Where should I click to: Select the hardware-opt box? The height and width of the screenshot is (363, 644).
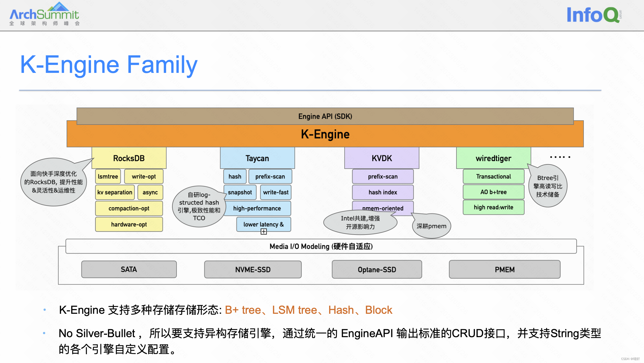click(129, 224)
